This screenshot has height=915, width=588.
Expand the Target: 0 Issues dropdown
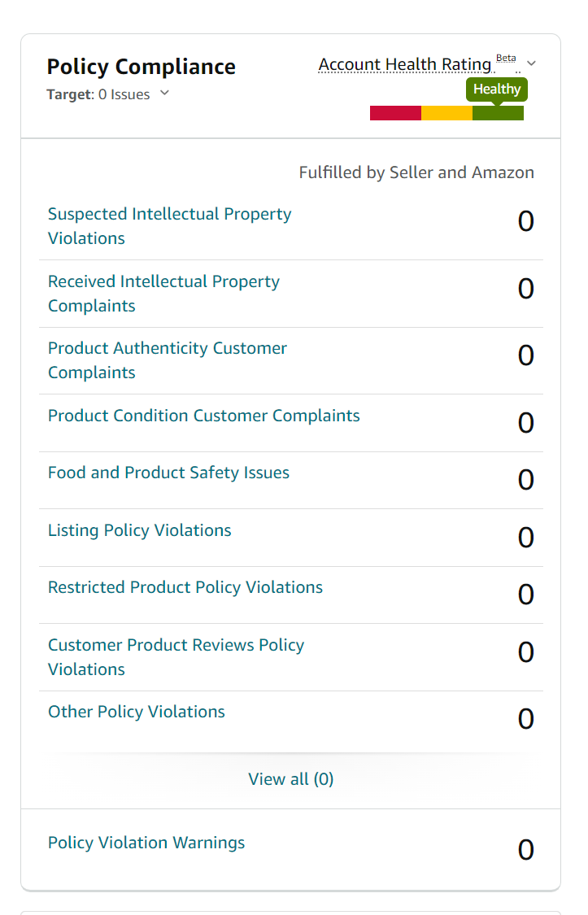[164, 94]
